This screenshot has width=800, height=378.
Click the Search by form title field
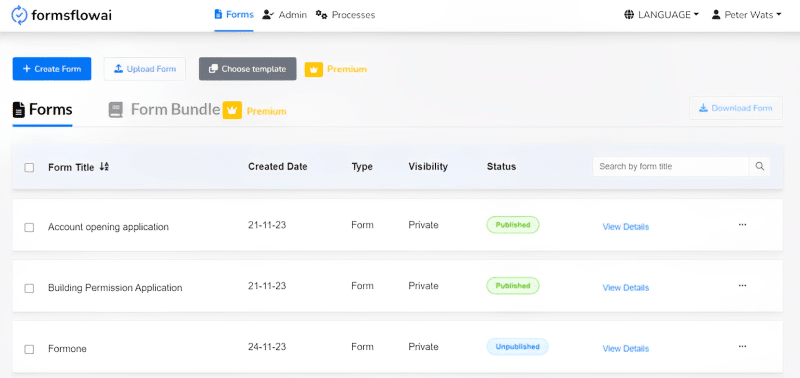pos(670,166)
